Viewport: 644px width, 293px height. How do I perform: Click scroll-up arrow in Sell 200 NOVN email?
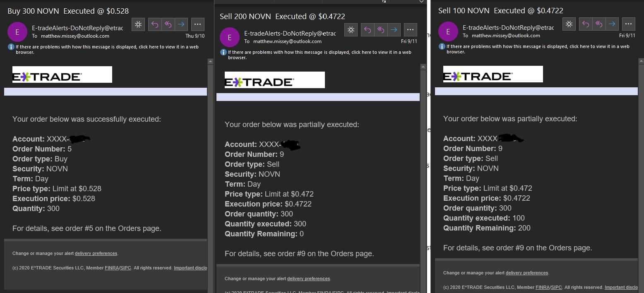[423, 67]
